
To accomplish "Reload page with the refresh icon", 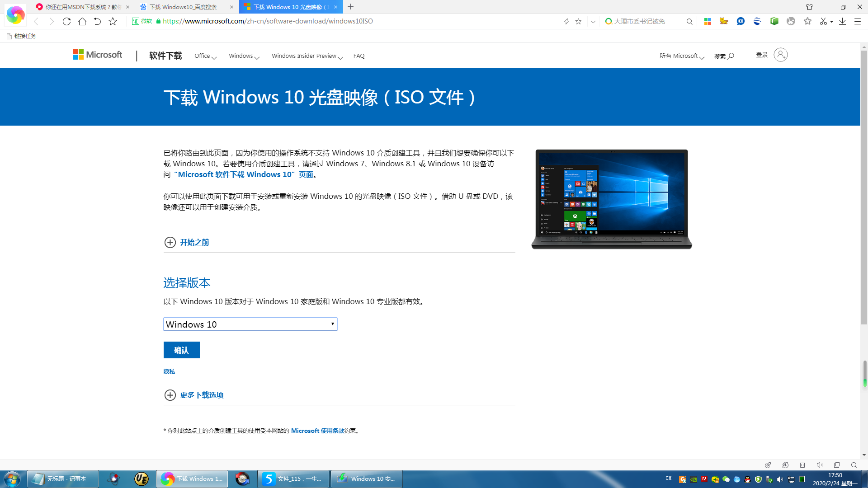I will tap(66, 21).
